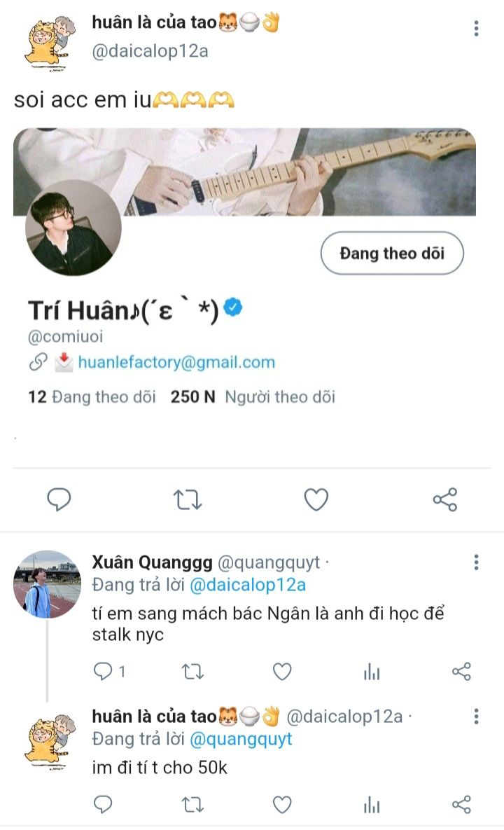Toggle the Đang theo dõi follow button
This screenshot has width=504, height=830.
tap(392, 254)
